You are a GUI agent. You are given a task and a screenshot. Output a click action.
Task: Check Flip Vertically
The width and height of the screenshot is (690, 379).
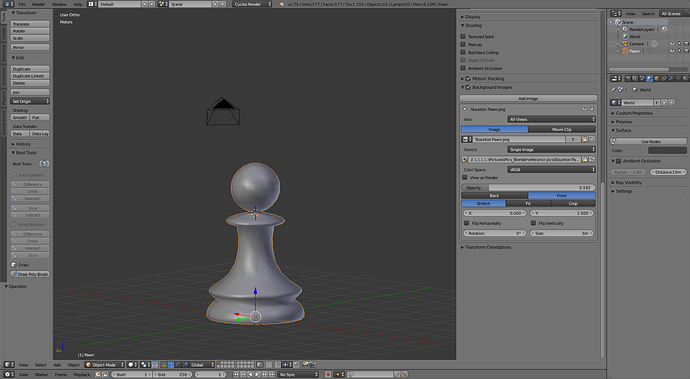533,223
